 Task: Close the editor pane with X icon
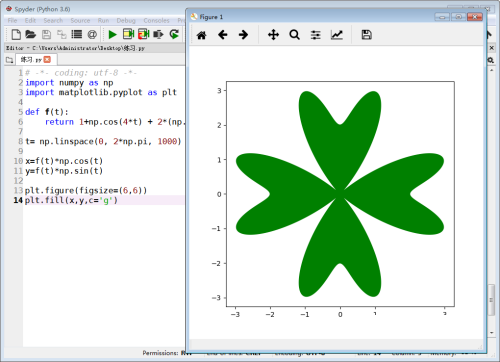coord(491,48)
